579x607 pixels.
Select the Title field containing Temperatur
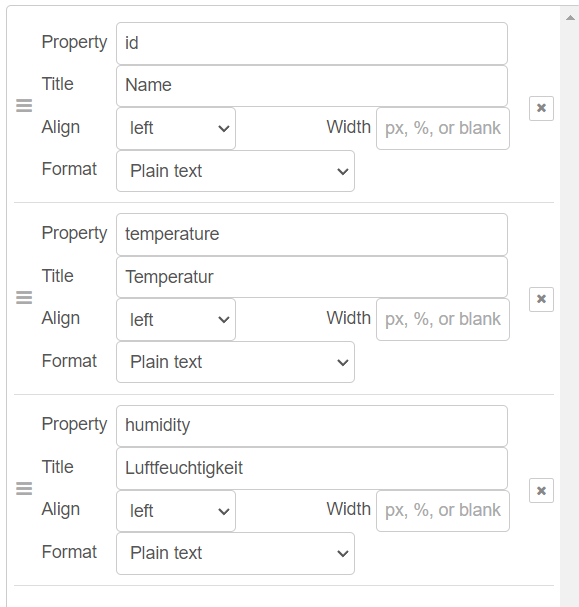click(312, 277)
